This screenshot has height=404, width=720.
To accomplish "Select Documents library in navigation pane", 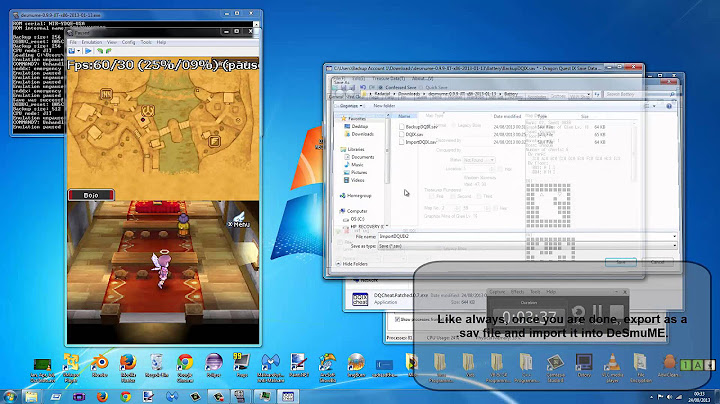I will pyautogui.click(x=359, y=157).
